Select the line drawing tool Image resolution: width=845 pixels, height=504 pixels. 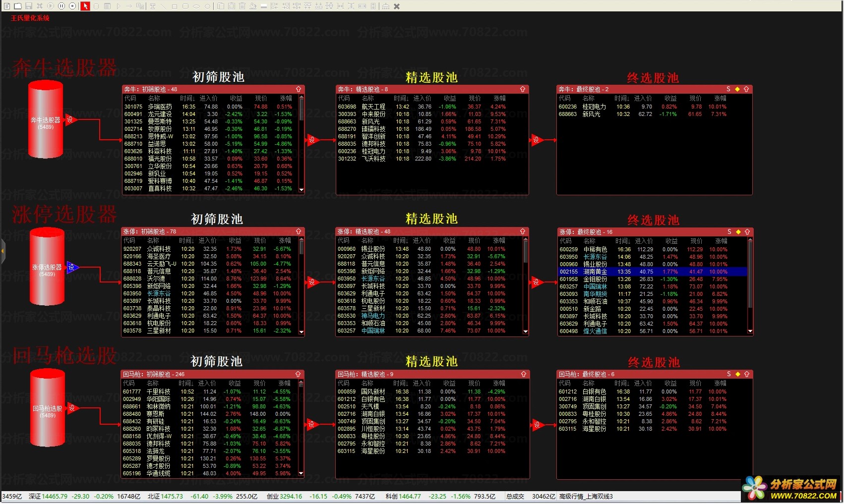coord(163,6)
